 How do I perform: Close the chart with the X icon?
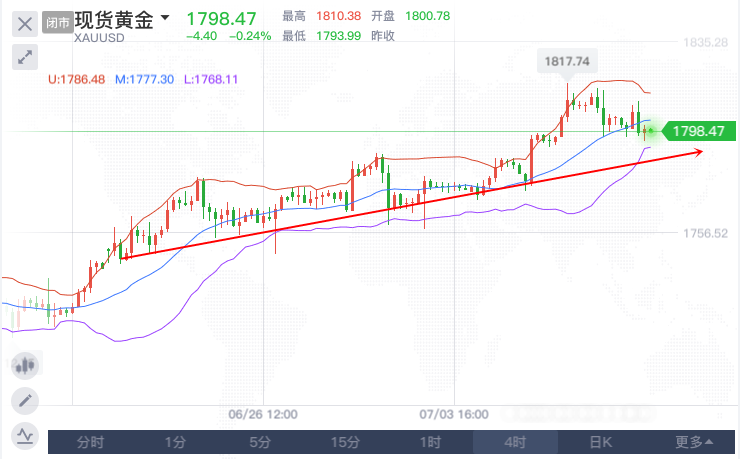click(x=25, y=21)
